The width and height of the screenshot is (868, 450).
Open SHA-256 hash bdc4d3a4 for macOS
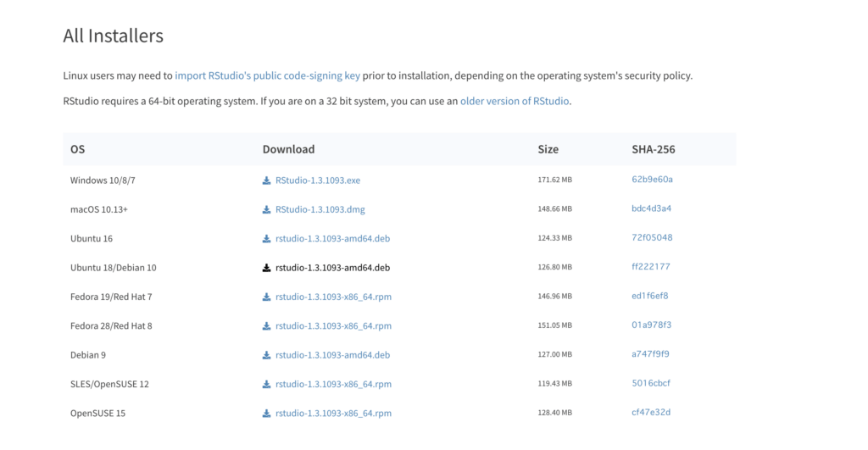point(651,208)
